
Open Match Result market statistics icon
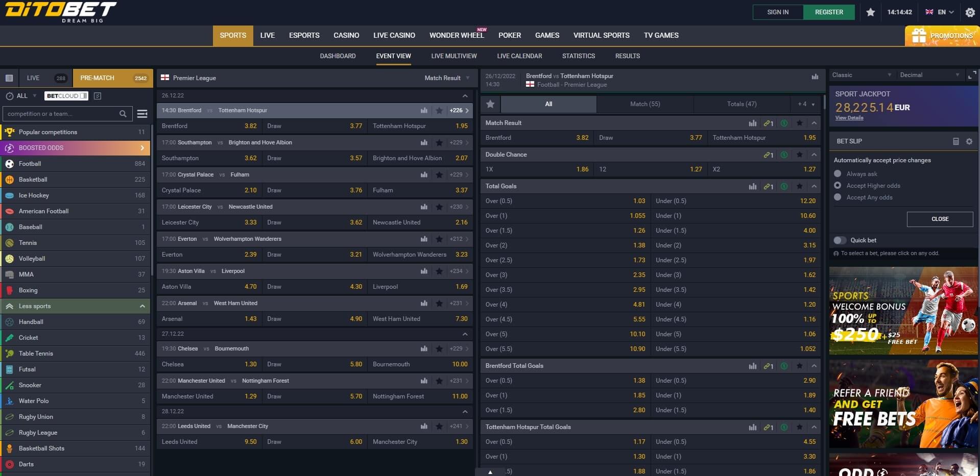(x=753, y=123)
